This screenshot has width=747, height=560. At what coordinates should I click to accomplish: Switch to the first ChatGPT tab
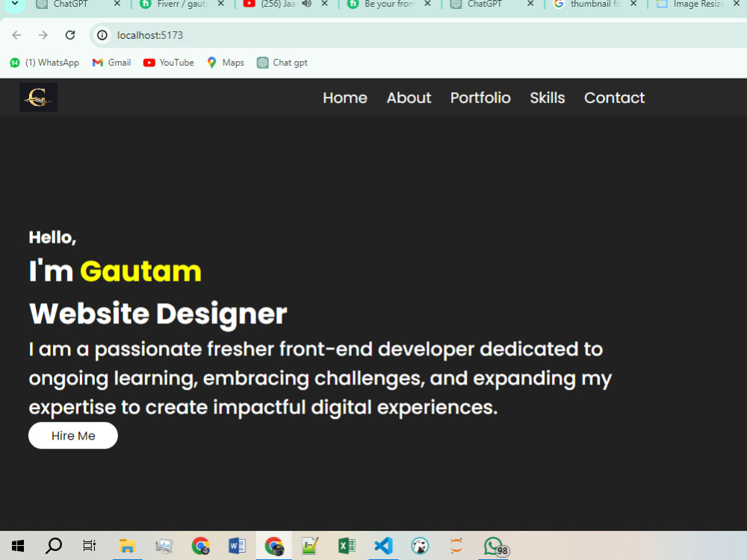pos(72,4)
